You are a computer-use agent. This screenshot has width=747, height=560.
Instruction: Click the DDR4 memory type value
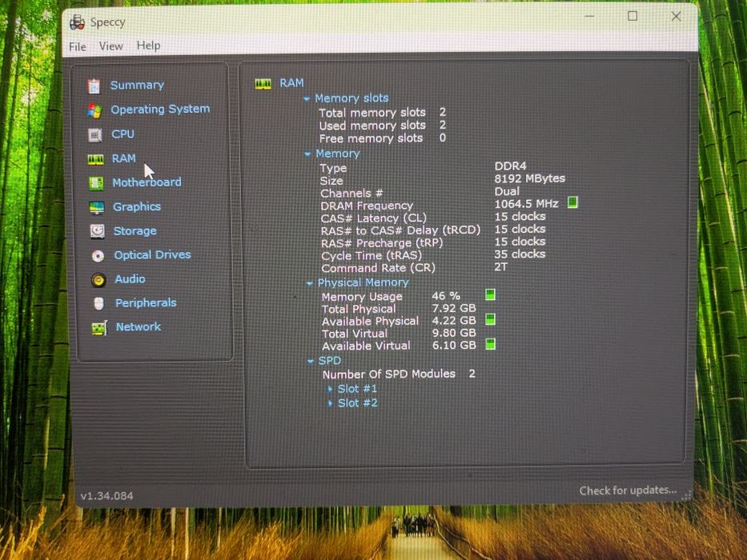(510, 166)
